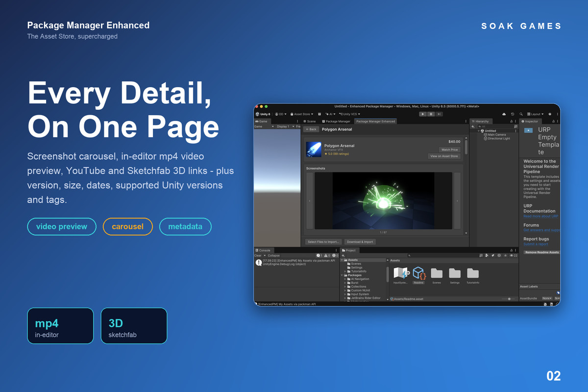Click the package box icon after Asset Store
Screen dimensions: 588x392
(319, 114)
